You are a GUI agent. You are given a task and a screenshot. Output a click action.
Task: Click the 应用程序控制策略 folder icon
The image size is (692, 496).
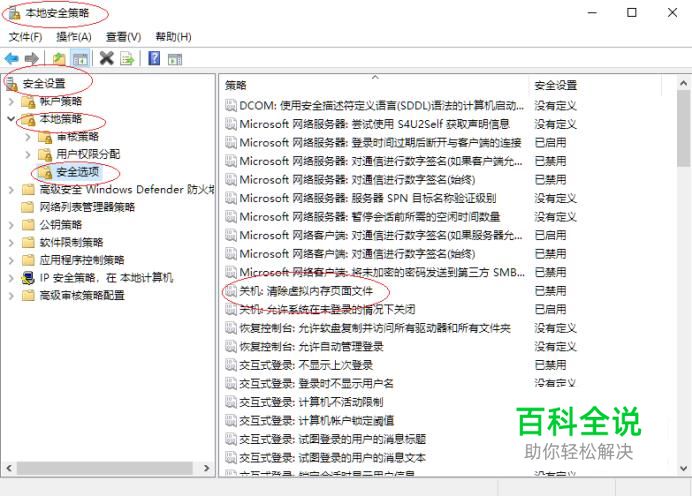click(x=28, y=260)
